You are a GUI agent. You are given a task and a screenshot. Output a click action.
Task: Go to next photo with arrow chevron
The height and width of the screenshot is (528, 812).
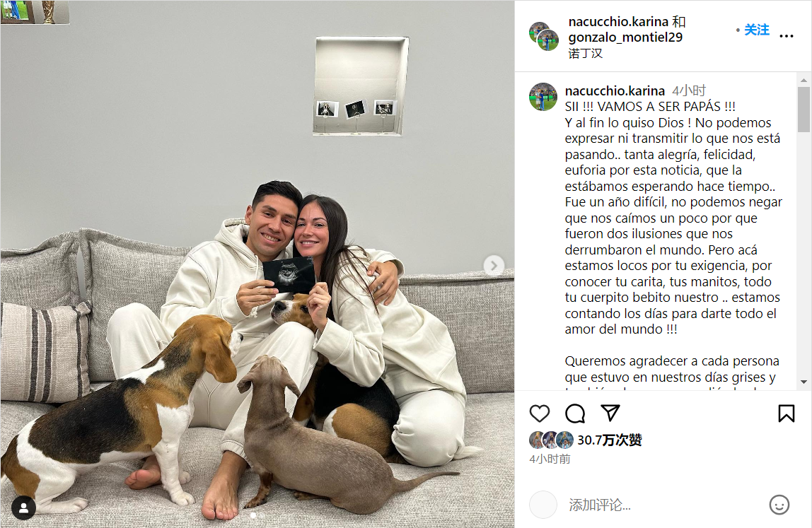(x=494, y=266)
